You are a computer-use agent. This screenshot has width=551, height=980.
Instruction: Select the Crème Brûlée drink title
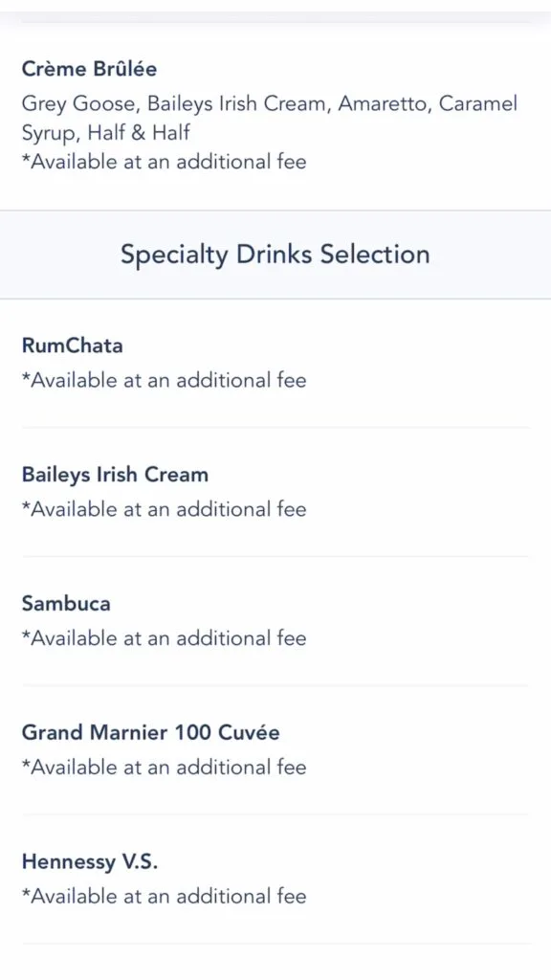click(89, 69)
